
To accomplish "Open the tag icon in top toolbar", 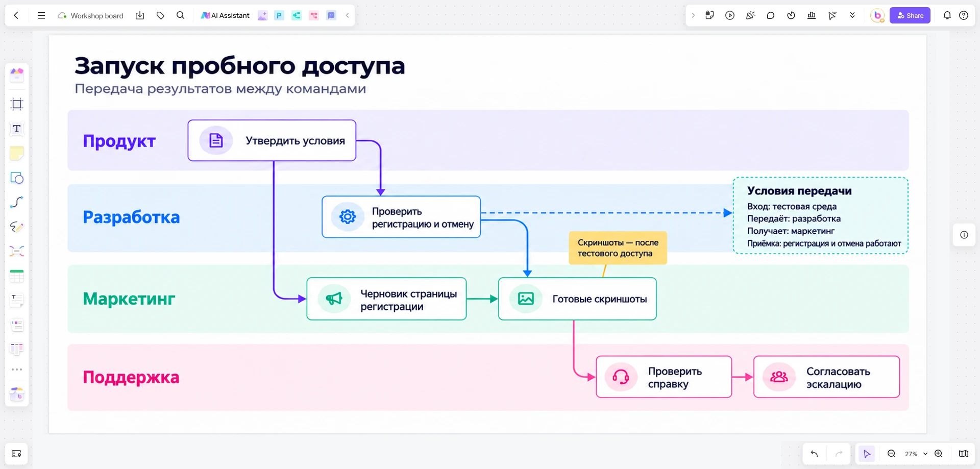I will tap(160, 15).
